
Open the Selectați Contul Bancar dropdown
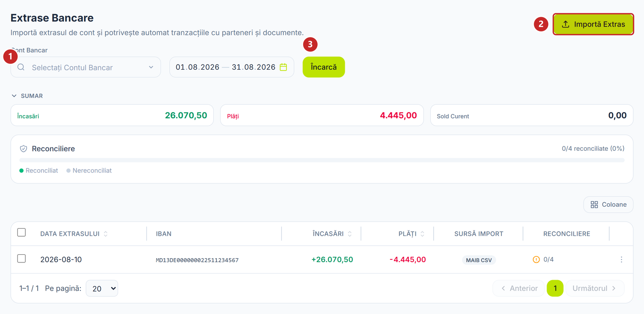[86, 67]
